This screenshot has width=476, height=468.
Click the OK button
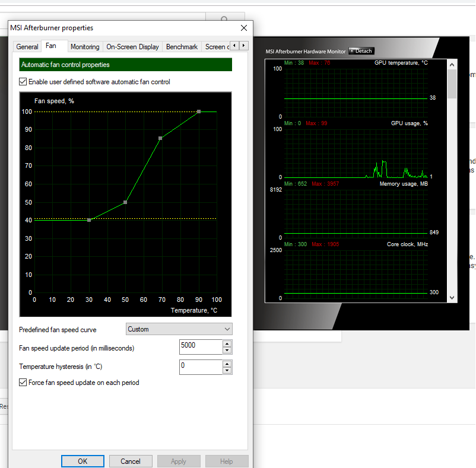click(82, 461)
